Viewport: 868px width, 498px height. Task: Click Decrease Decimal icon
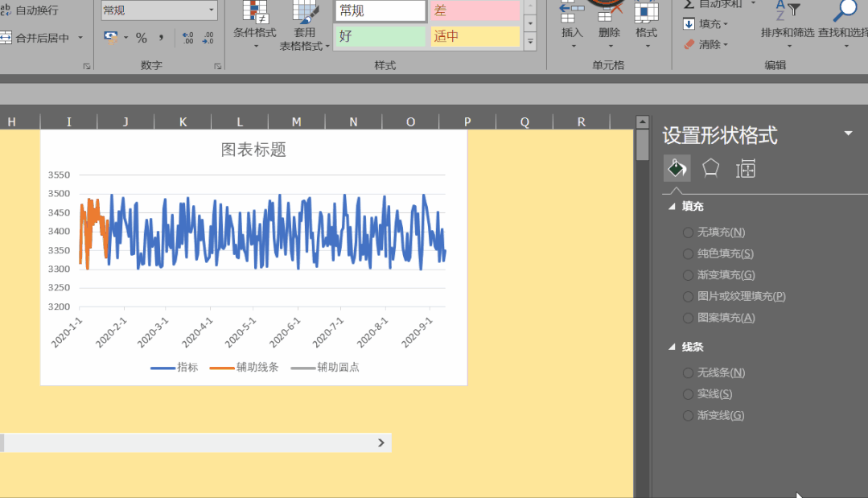208,38
